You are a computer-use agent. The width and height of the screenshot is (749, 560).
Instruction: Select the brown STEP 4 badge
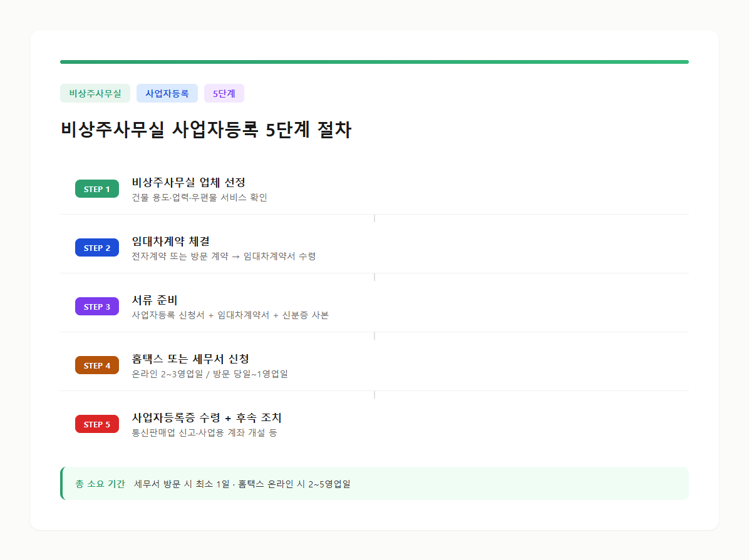click(96, 365)
